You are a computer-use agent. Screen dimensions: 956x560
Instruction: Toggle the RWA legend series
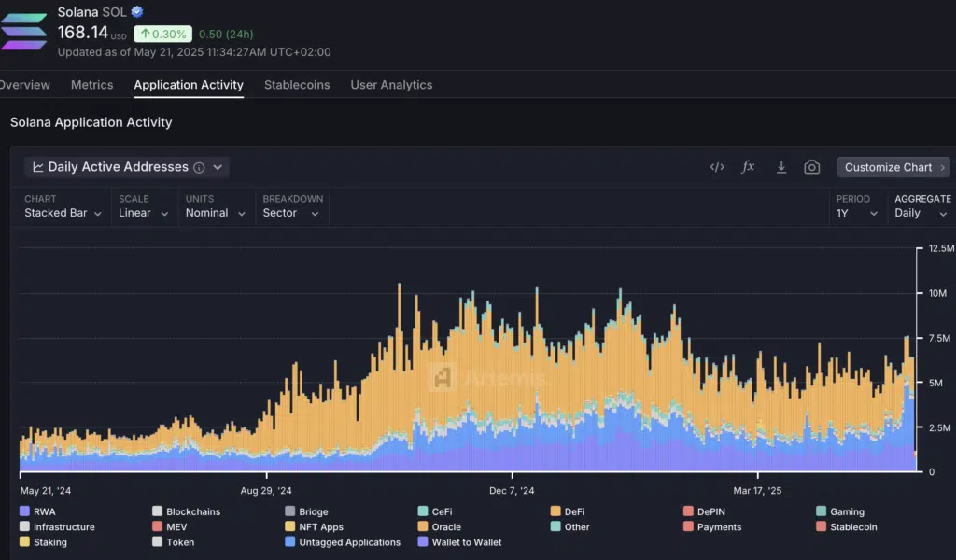point(37,511)
